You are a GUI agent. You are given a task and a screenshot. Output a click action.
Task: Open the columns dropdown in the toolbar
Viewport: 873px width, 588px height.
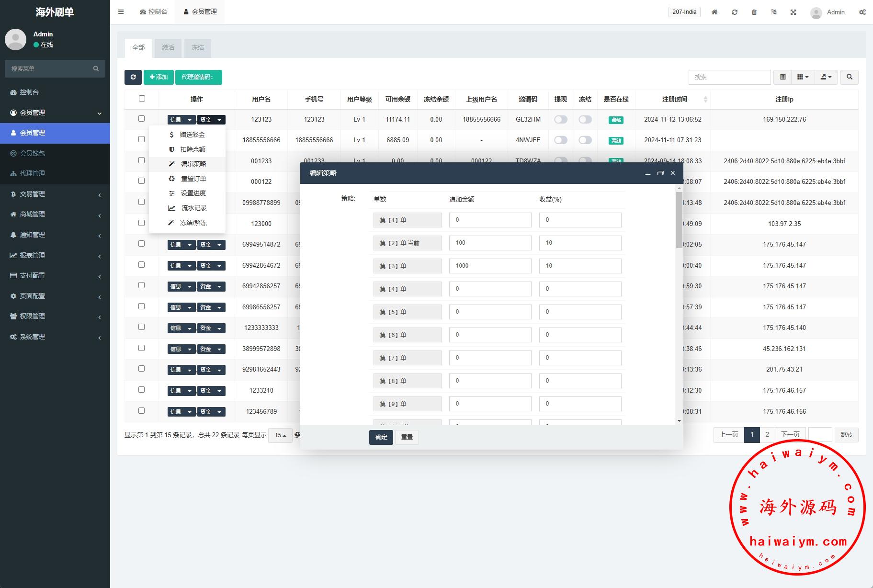coord(803,77)
